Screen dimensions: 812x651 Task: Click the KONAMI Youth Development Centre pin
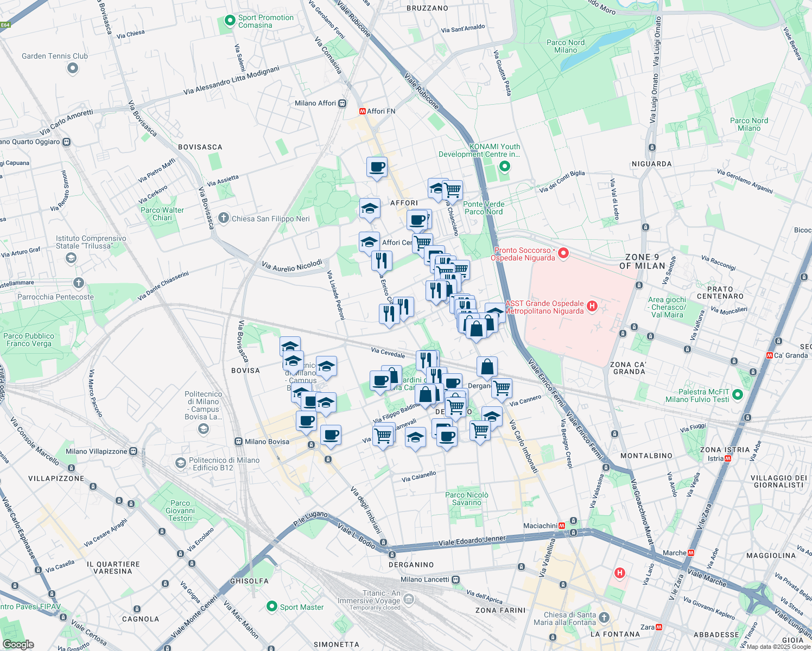click(x=504, y=166)
